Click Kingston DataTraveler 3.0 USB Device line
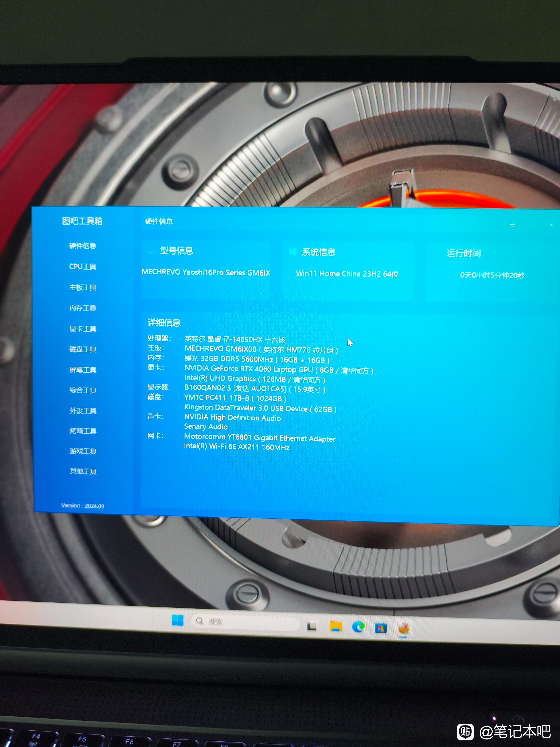This screenshot has height=747, width=560. coord(260,408)
